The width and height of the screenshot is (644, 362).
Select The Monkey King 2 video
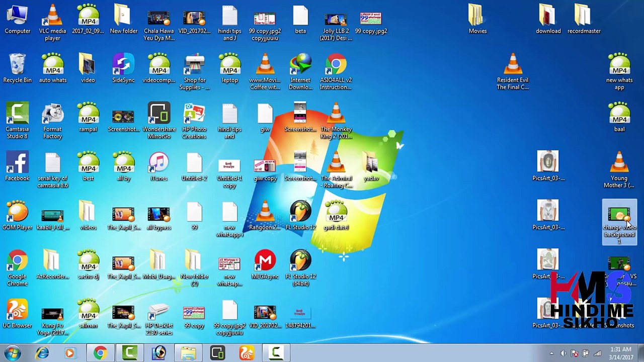pos(336,121)
